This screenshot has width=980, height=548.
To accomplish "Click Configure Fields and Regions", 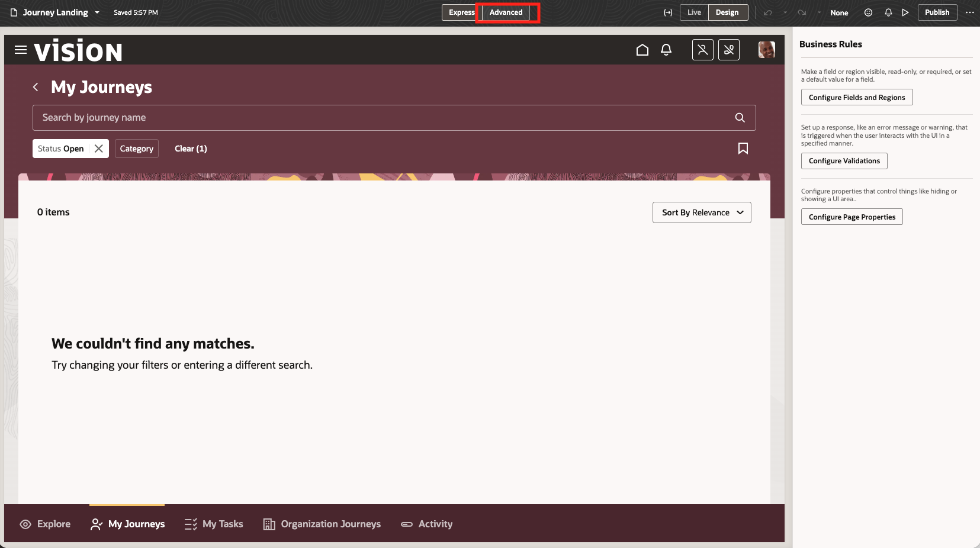I will click(x=856, y=96).
